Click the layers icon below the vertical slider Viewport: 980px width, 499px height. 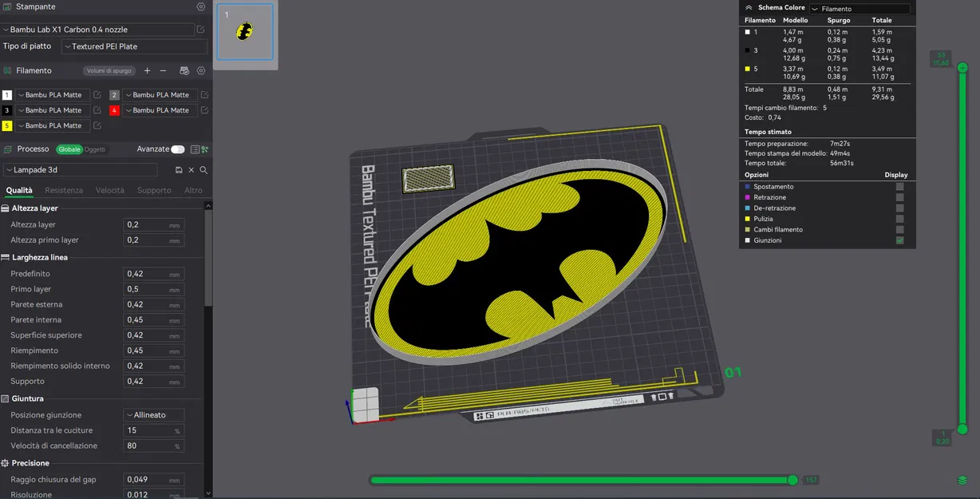click(x=962, y=480)
